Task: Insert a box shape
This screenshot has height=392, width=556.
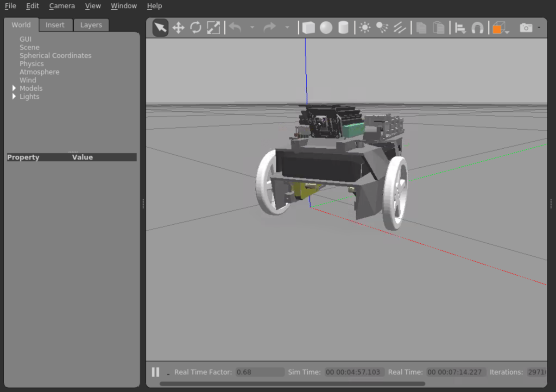Action: point(309,28)
